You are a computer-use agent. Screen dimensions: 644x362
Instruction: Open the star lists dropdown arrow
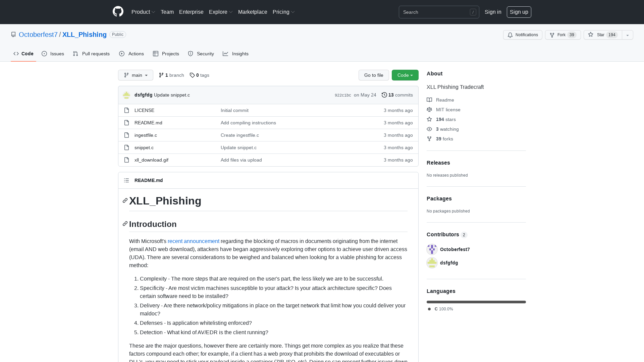pos(628,35)
